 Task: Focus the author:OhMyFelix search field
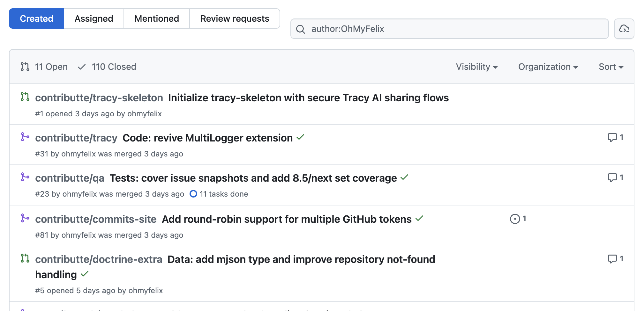pyautogui.click(x=449, y=29)
